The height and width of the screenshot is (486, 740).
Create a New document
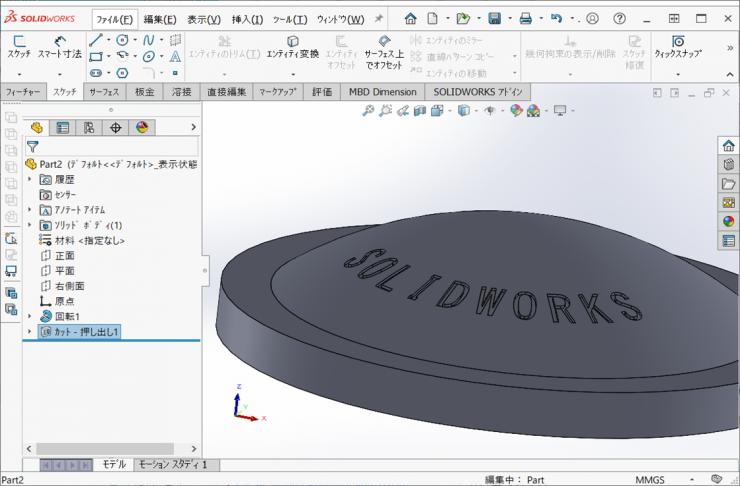pyautogui.click(x=432, y=18)
